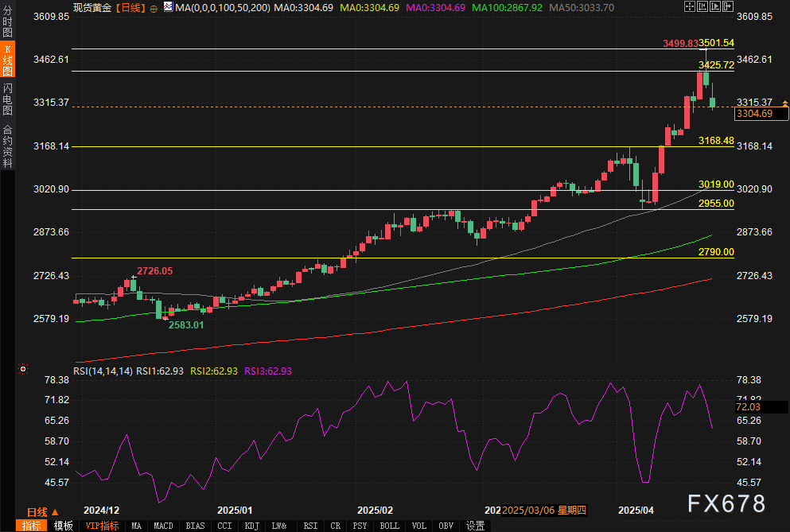Image resolution: width=790 pixels, height=532 pixels.
Task: Toggle the BOLL indicator on chart
Action: coord(389,526)
